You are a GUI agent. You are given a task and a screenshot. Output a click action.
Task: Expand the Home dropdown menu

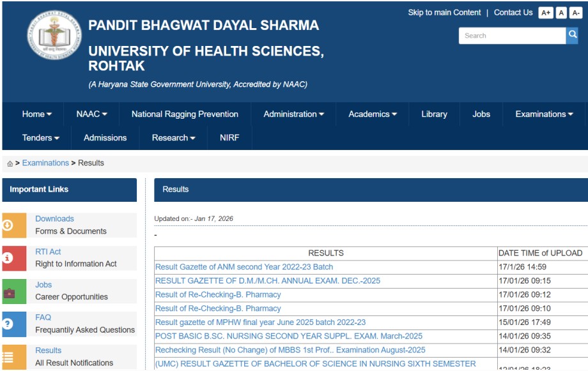click(x=36, y=114)
